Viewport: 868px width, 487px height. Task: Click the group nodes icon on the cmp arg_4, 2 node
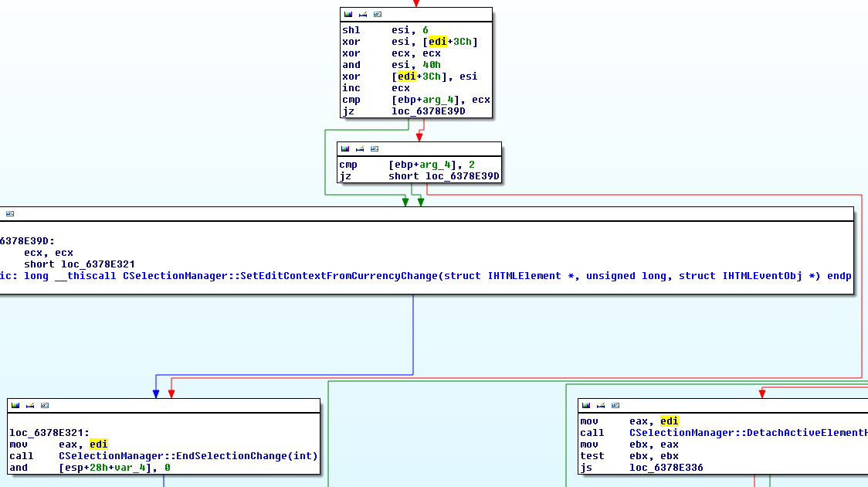(374, 148)
